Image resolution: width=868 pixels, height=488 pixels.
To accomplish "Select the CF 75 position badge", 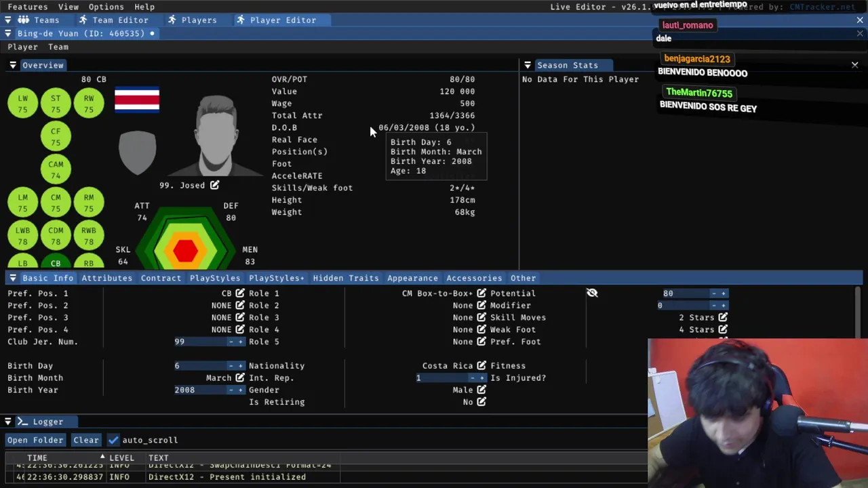I will pyautogui.click(x=56, y=137).
